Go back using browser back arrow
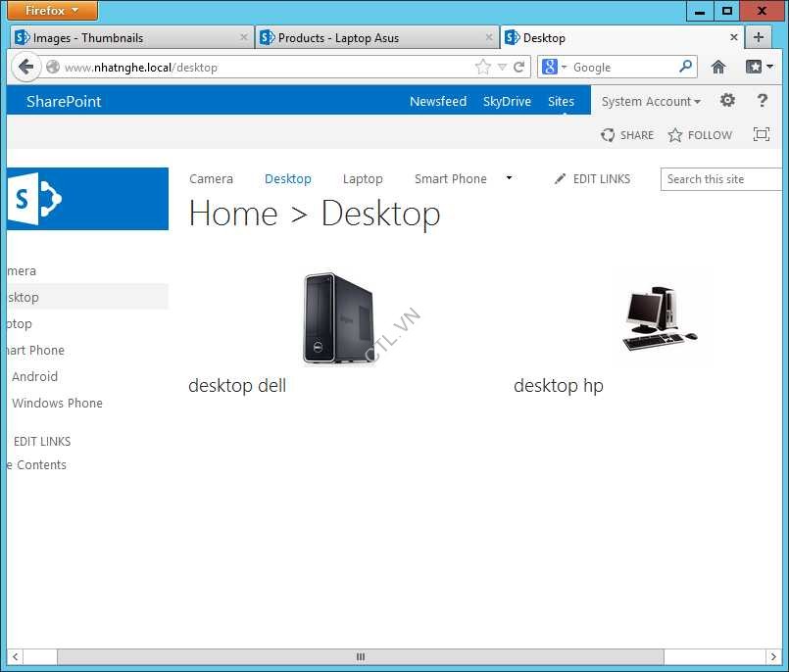This screenshot has width=789, height=672. (x=25, y=67)
